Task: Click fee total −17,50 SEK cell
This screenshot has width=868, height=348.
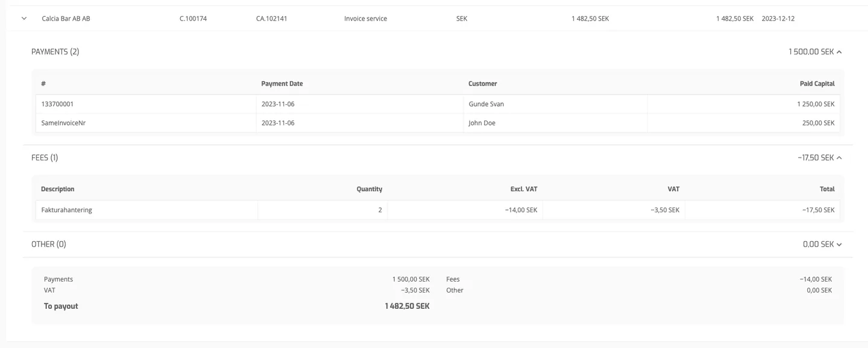Action: coord(763,210)
